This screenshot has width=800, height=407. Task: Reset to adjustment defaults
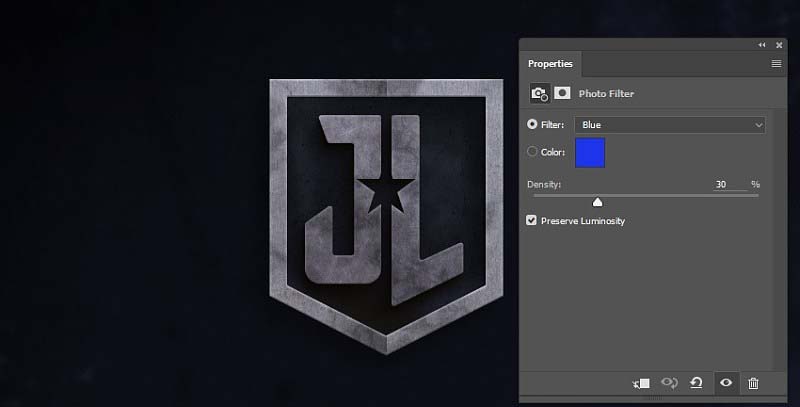pos(696,383)
